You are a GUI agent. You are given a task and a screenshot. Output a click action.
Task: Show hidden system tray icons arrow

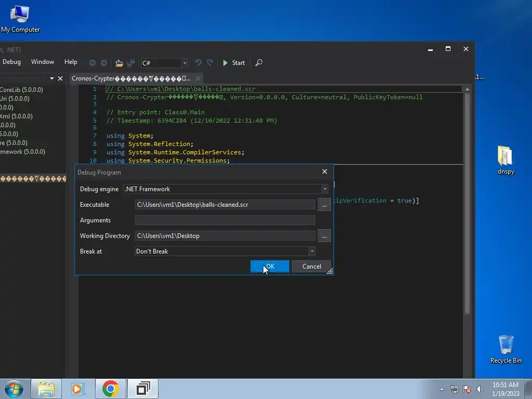tap(442, 389)
